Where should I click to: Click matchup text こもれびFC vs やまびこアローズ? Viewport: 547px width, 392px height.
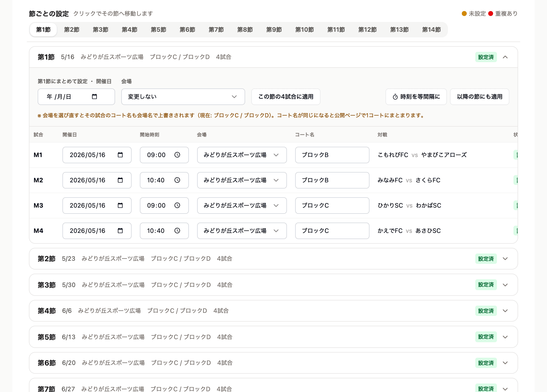422,155
